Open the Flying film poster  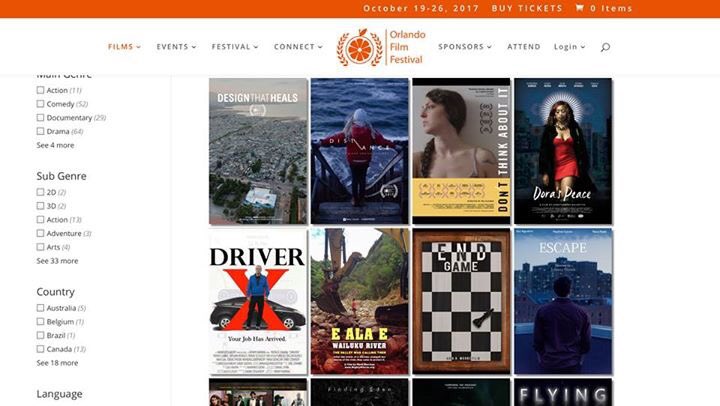563,392
